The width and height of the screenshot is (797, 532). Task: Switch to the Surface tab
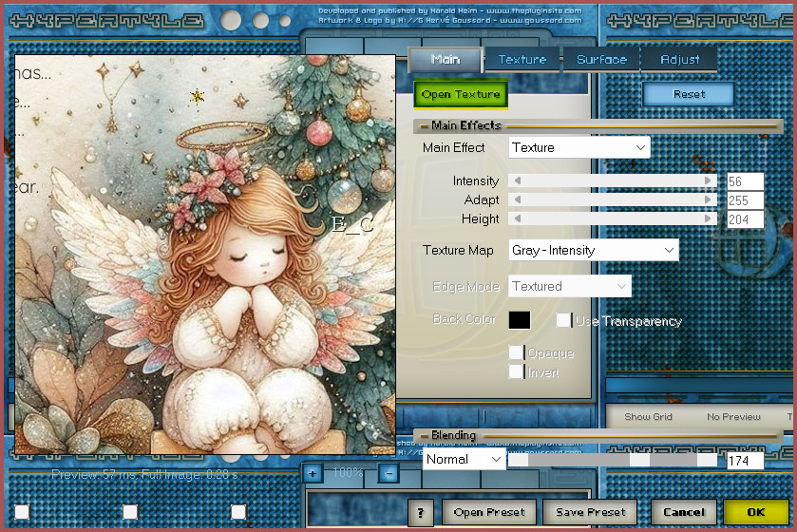coord(601,60)
